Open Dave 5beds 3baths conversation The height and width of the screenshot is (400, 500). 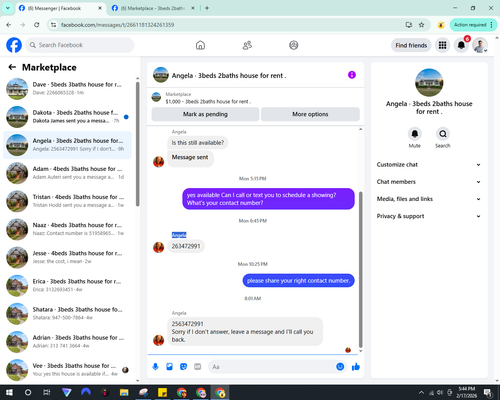68,89
